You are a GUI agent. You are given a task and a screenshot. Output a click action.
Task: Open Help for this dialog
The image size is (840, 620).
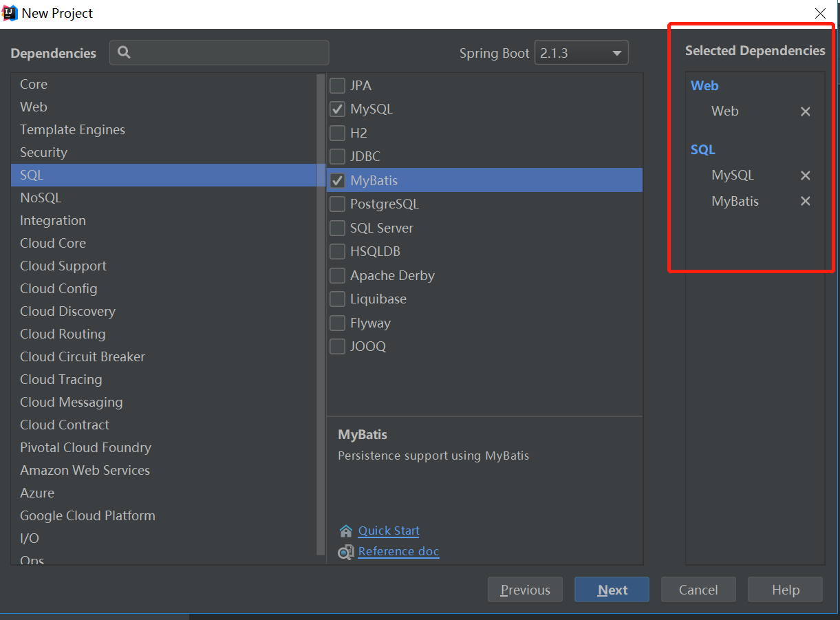[x=785, y=590]
